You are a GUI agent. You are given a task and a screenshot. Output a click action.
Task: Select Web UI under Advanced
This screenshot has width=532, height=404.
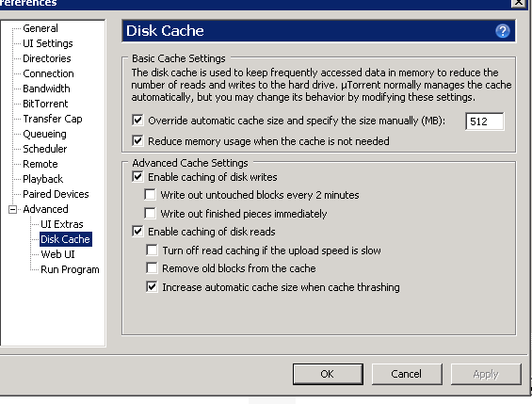coord(57,254)
